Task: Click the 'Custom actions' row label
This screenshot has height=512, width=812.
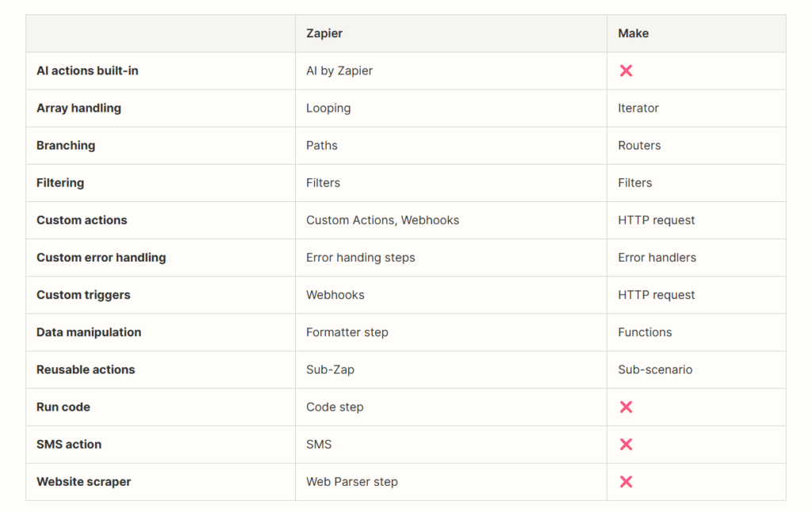Action: [82, 220]
